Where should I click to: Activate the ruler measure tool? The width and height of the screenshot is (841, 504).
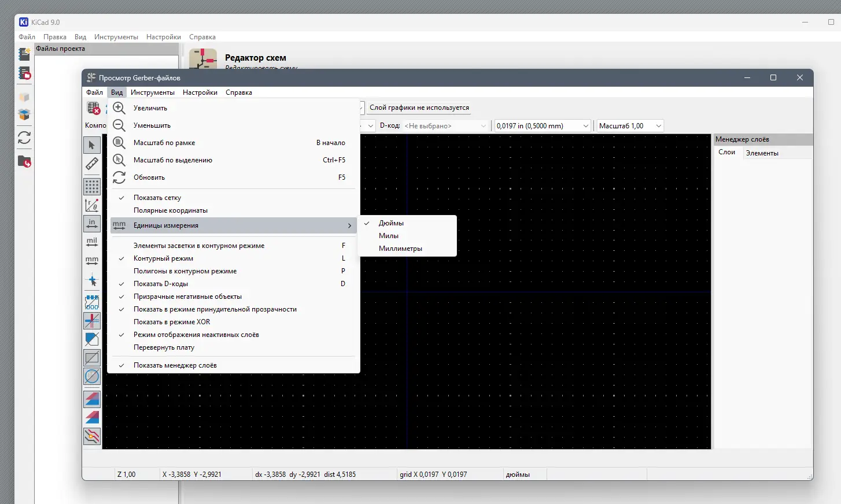pyautogui.click(x=92, y=164)
